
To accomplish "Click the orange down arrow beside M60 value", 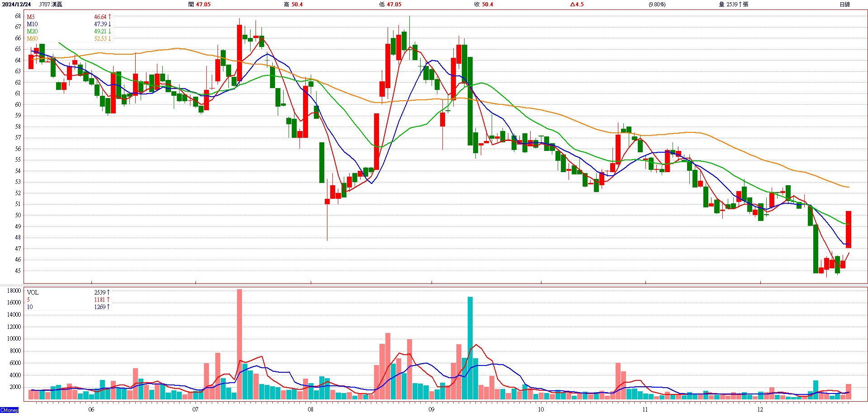I will [x=109, y=38].
